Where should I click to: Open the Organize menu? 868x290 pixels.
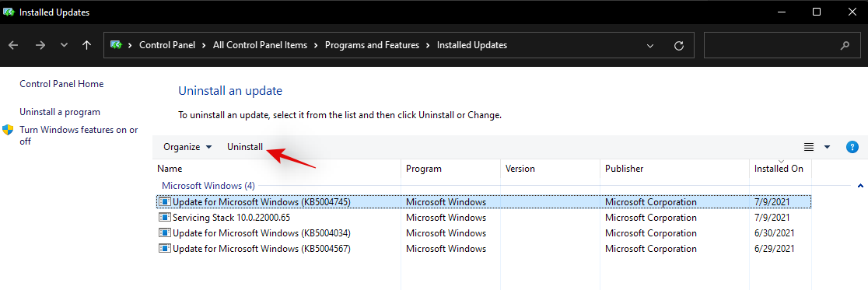coord(187,147)
